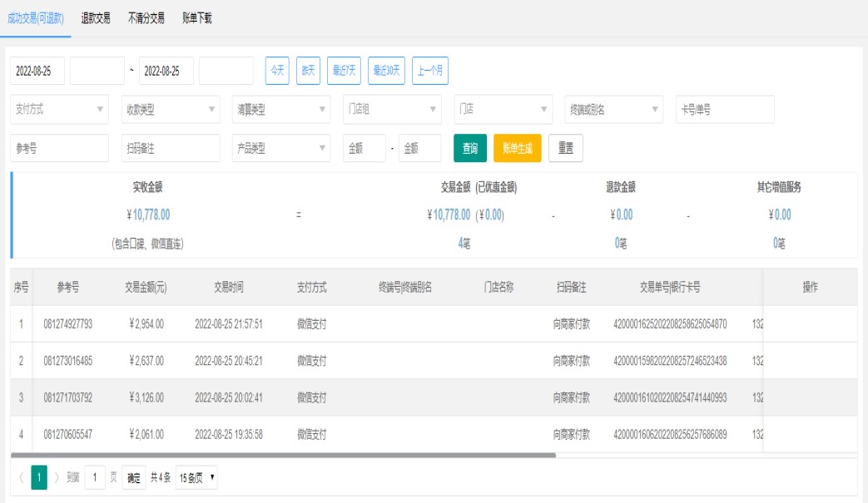Click the 重置 reset button

click(x=566, y=148)
